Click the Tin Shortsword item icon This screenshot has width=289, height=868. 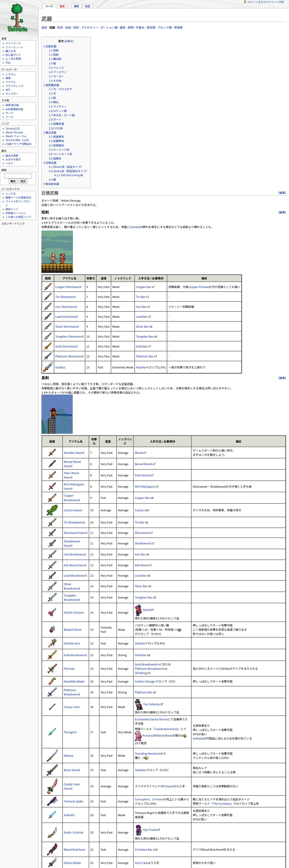(x=48, y=297)
